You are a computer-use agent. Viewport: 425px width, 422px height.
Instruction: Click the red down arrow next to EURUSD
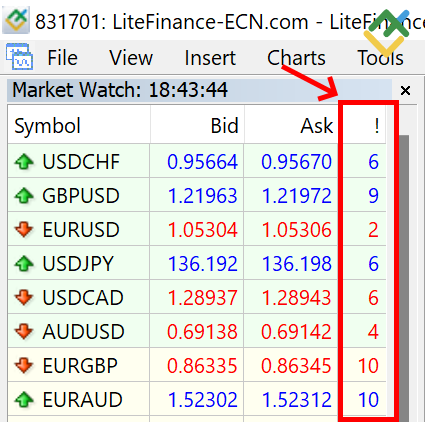pyautogui.click(x=24, y=230)
